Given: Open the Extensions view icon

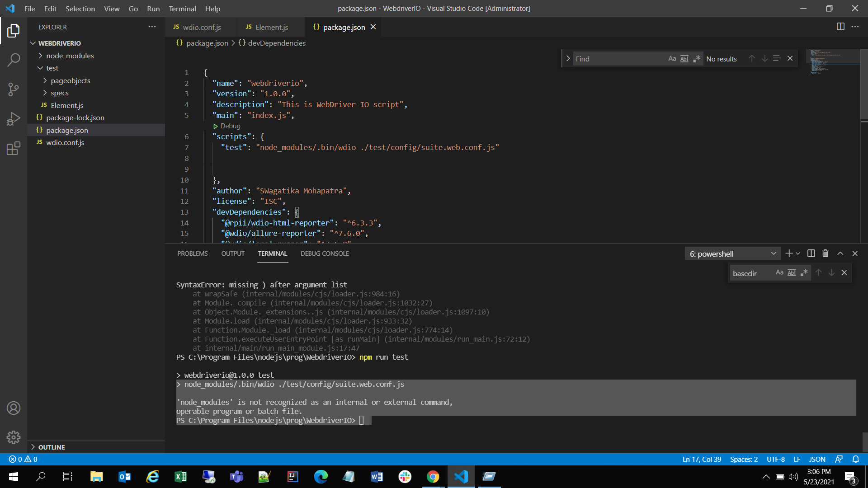Looking at the screenshot, I should [14, 148].
